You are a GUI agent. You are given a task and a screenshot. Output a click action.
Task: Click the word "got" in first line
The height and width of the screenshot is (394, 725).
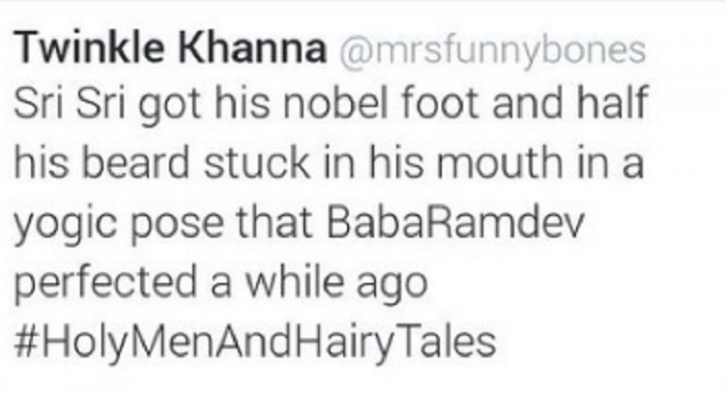(169, 105)
